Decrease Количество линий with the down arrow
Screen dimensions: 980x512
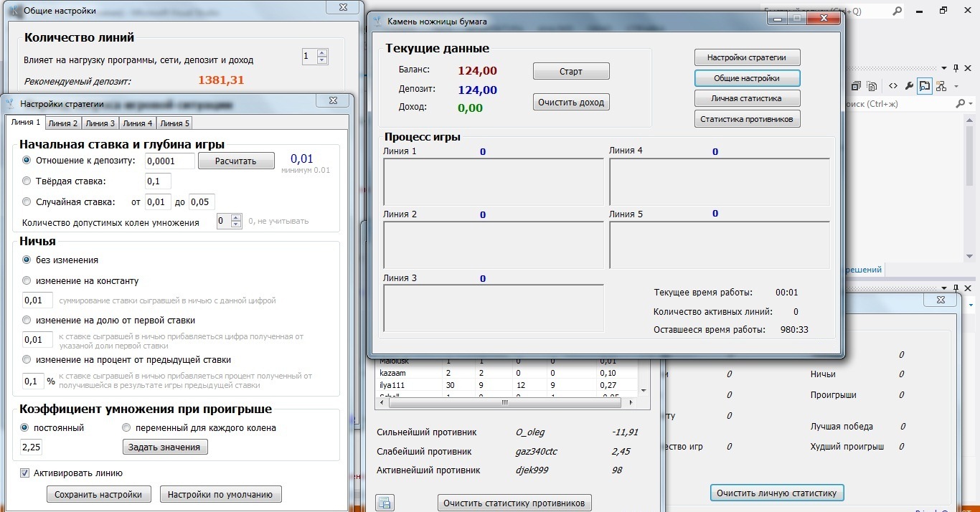pyautogui.click(x=322, y=60)
